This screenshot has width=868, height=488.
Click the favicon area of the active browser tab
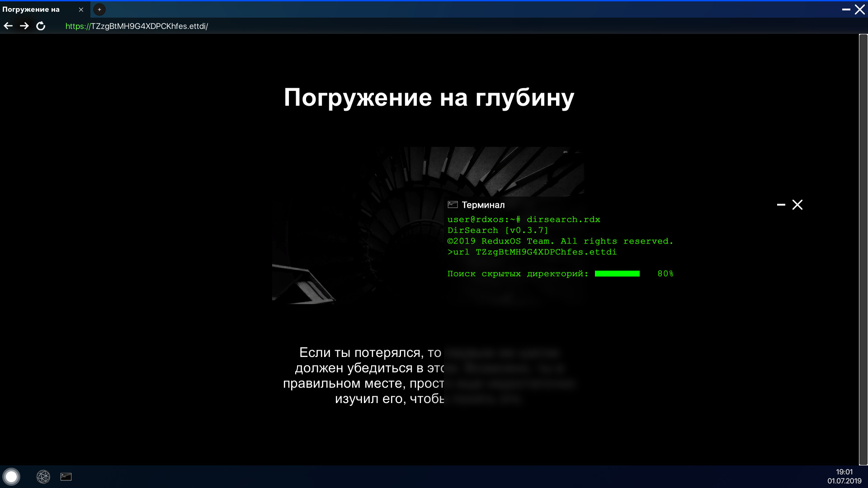7,9
